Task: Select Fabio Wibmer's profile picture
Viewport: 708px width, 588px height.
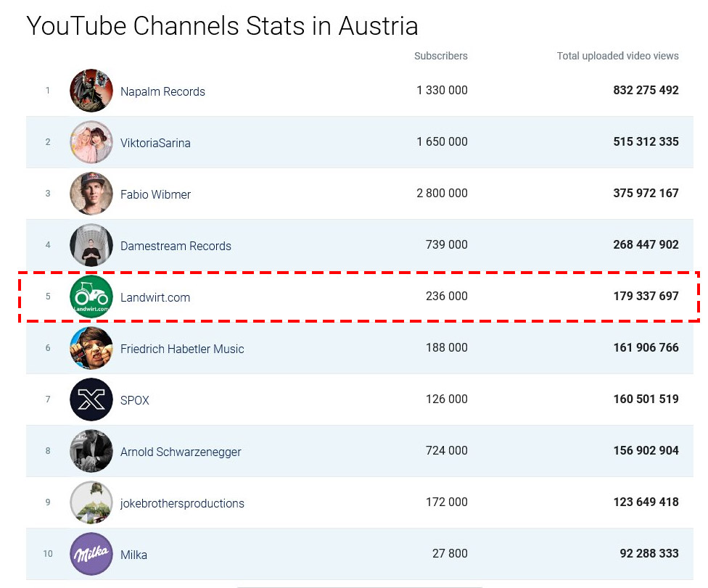Action: pos(91,193)
